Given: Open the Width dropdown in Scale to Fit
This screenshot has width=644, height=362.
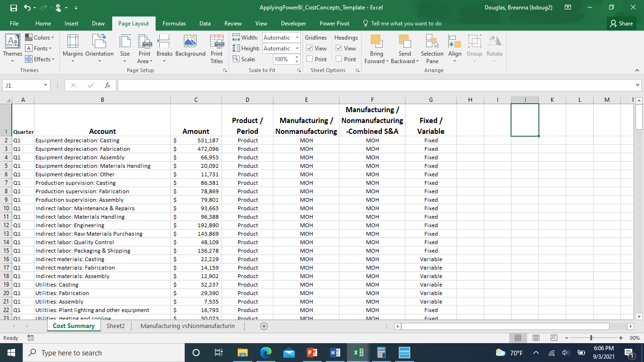Looking at the screenshot, I should coord(297,37).
